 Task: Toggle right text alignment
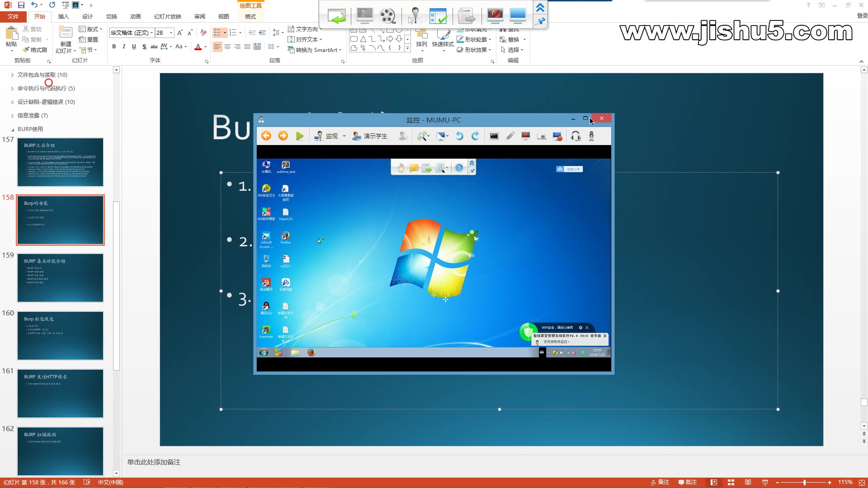click(237, 47)
